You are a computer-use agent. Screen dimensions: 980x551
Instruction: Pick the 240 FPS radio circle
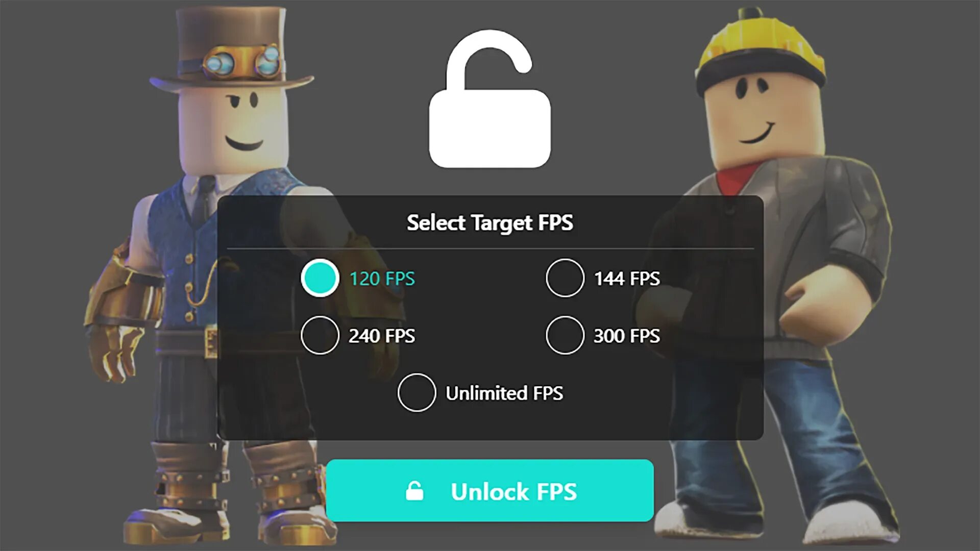click(320, 335)
